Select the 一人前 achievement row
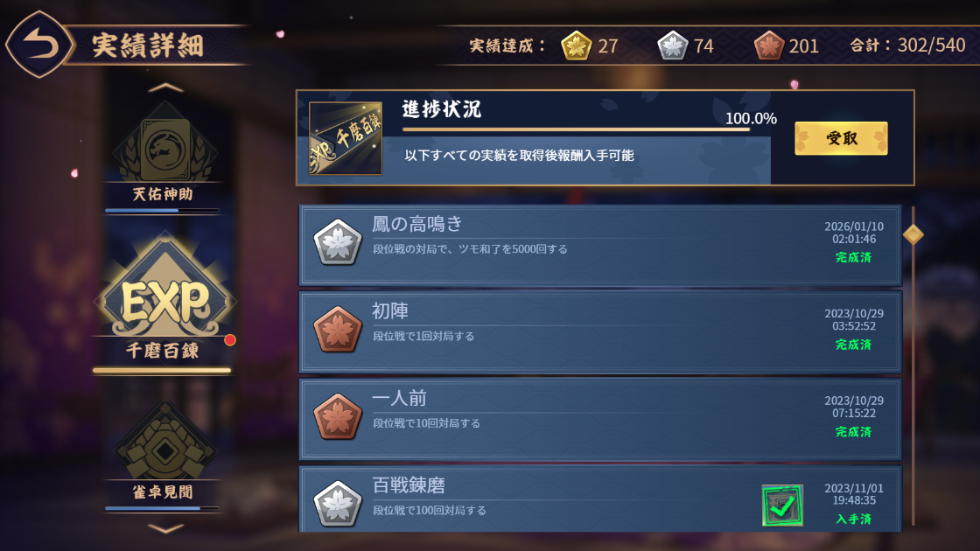 (x=600, y=419)
